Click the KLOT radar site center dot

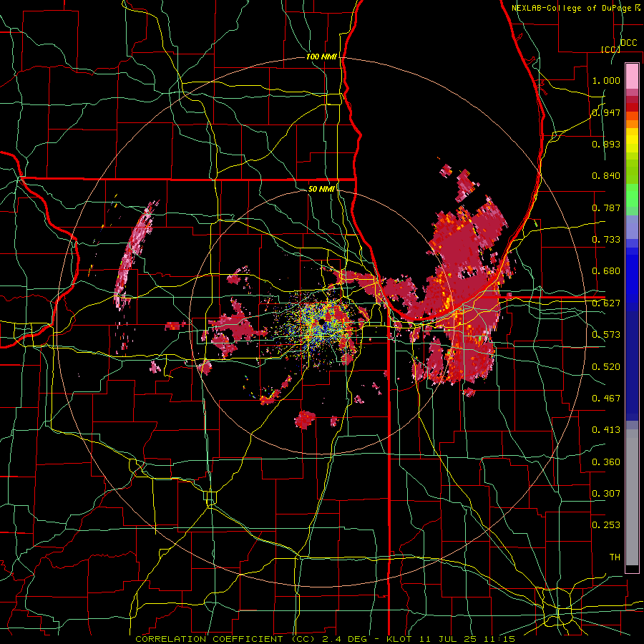tap(321, 322)
